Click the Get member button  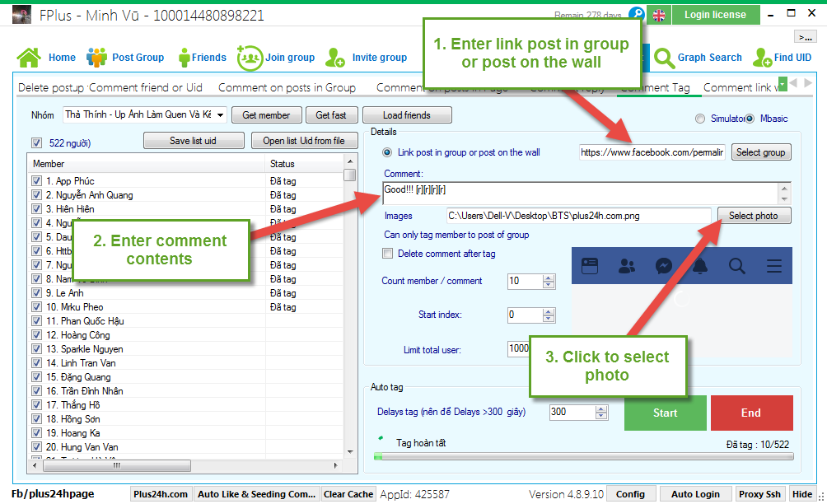click(266, 115)
